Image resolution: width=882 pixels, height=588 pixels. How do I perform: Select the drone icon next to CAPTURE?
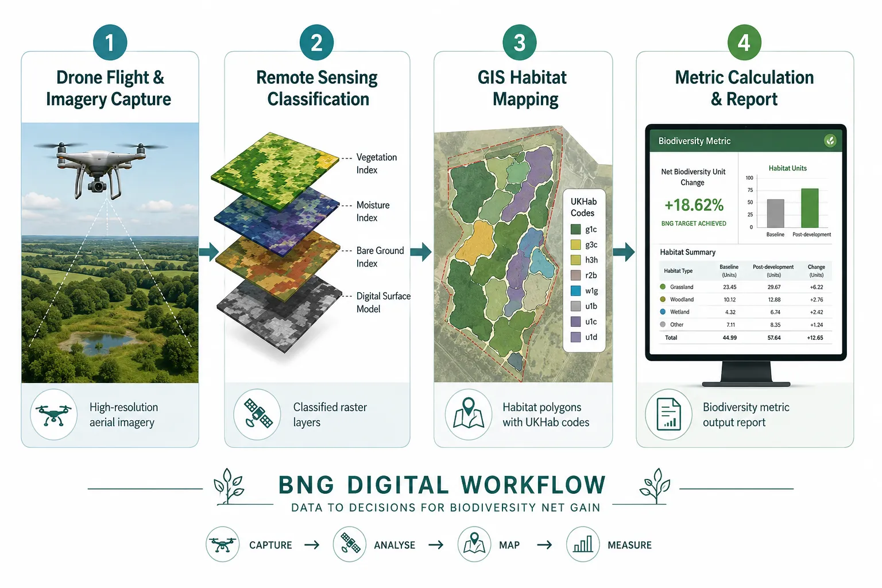(x=223, y=544)
